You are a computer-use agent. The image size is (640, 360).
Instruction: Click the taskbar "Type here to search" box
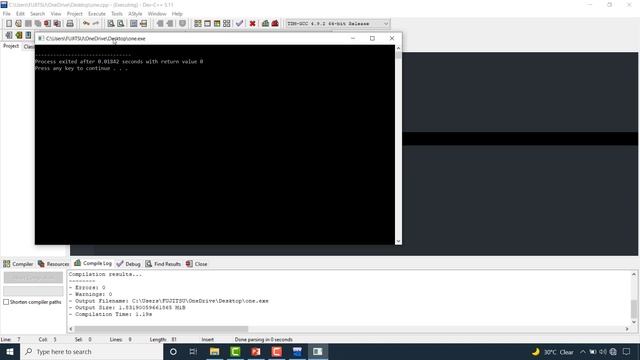91,352
